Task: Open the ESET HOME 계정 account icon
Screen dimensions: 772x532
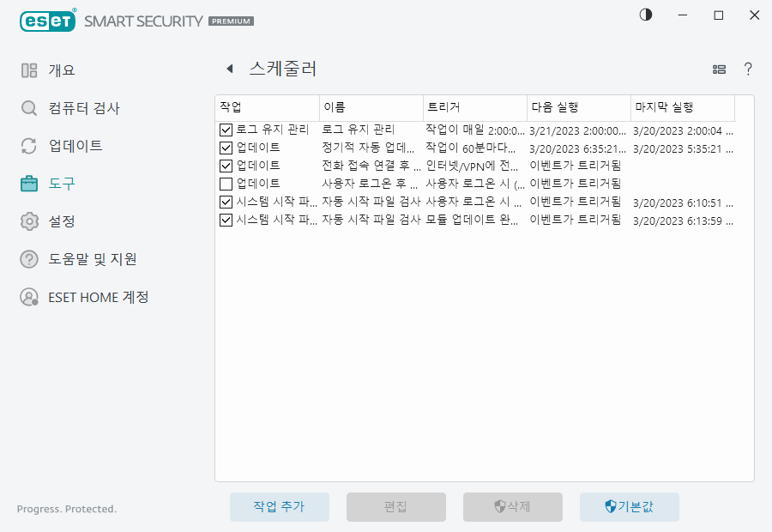Action: click(28, 298)
